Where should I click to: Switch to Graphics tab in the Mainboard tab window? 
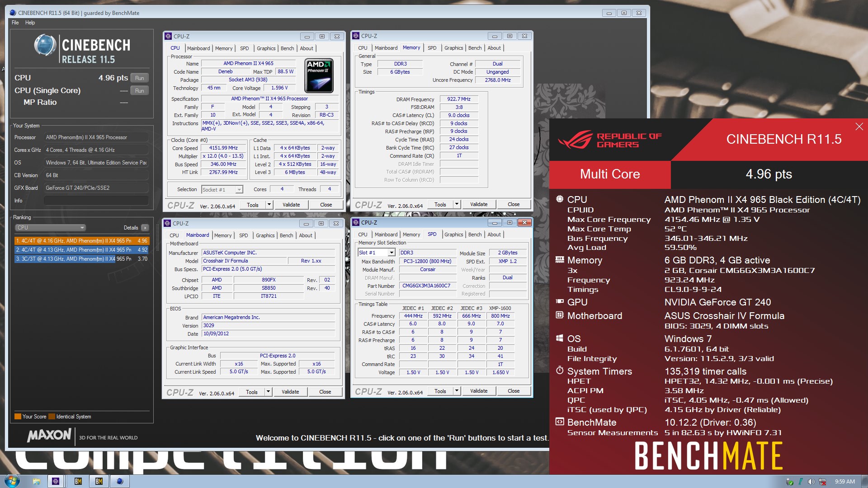point(265,235)
